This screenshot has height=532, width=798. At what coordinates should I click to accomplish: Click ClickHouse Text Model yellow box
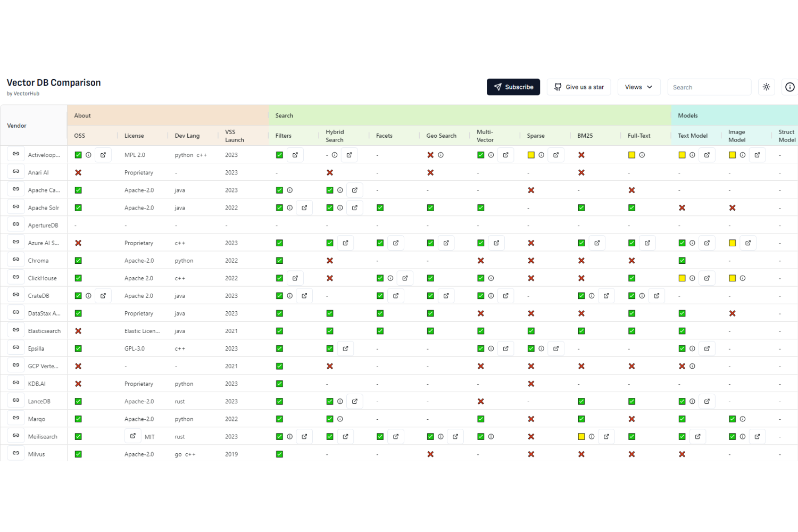[x=682, y=278]
